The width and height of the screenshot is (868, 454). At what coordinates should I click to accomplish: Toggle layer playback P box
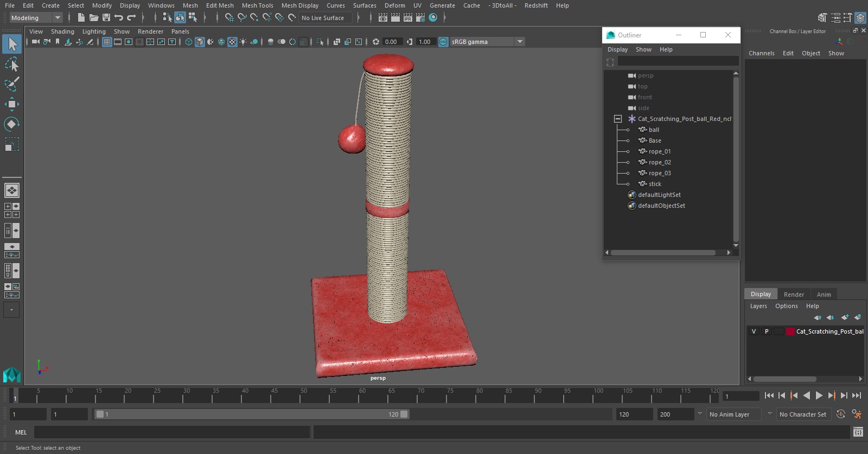767,331
